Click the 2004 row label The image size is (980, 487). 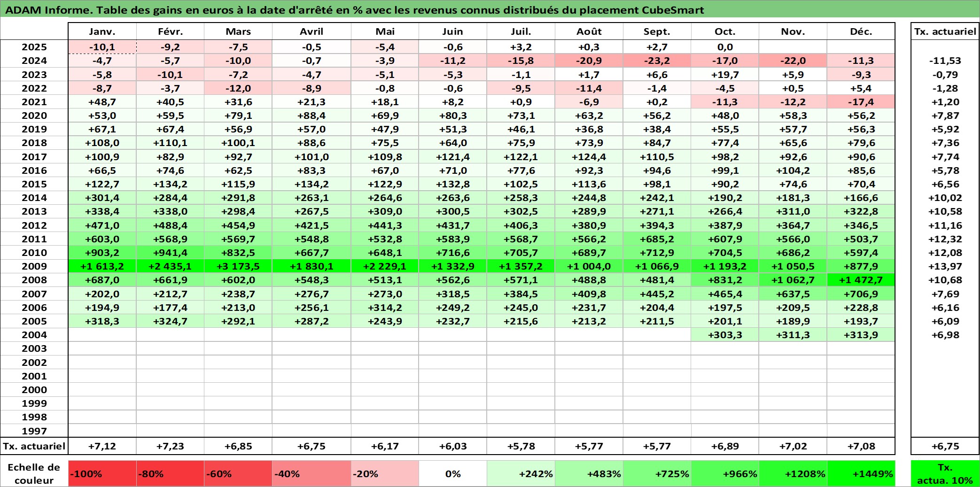(x=34, y=335)
